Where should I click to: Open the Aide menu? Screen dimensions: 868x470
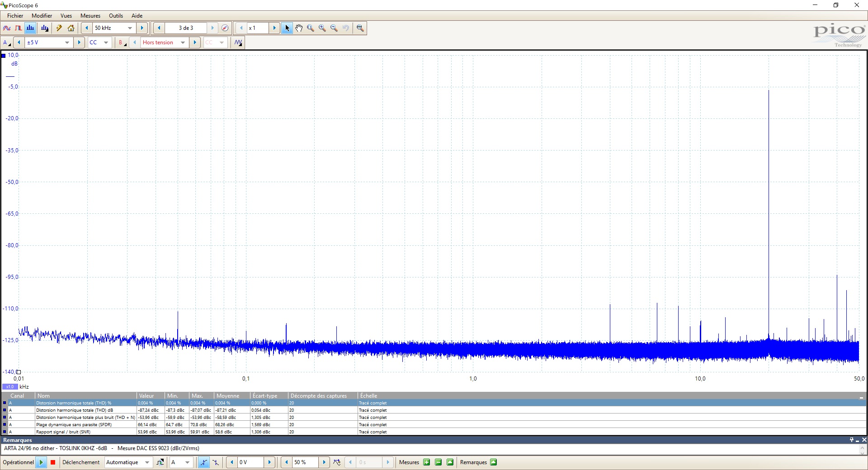pos(137,16)
